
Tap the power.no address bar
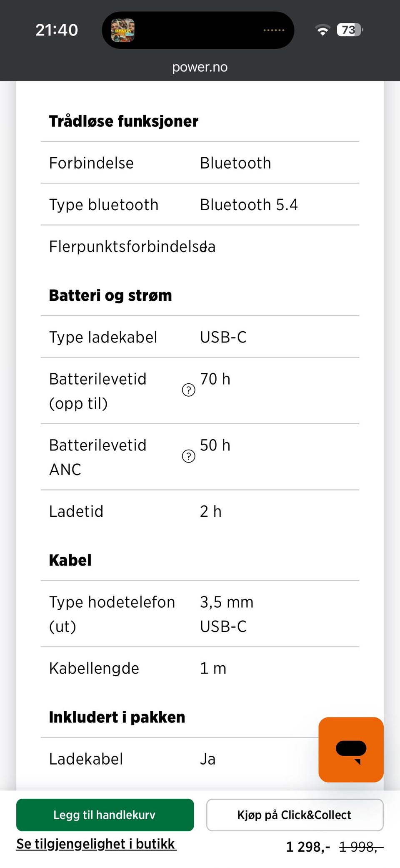(200, 67)
